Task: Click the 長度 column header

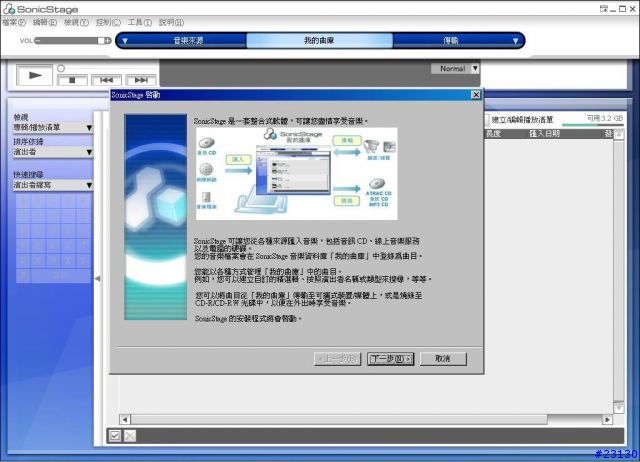Action: coord(493,133)
